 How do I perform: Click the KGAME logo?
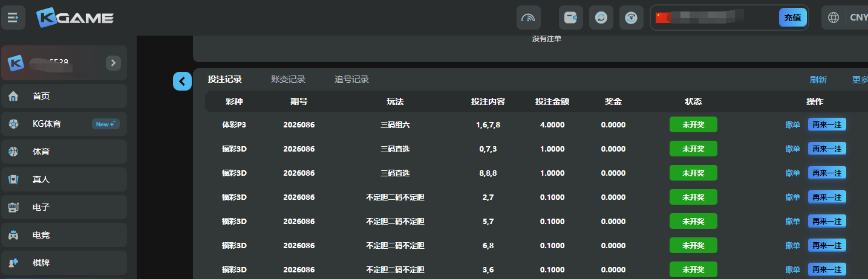75,18
